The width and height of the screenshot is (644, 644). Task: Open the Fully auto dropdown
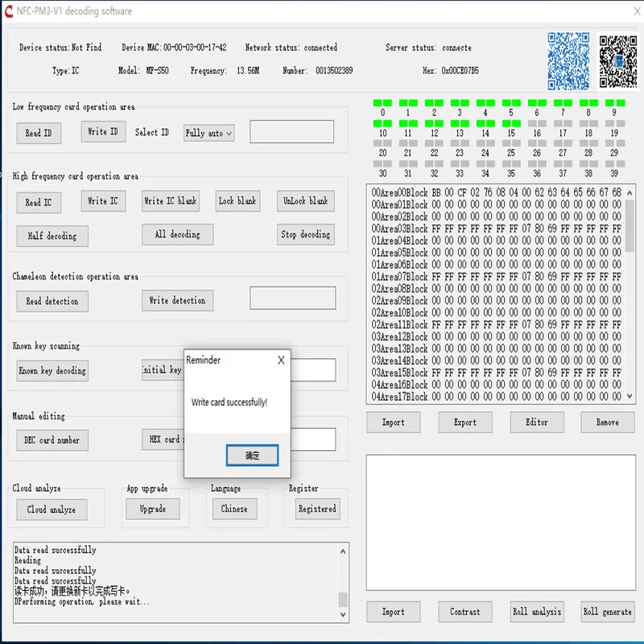point(208,133)
